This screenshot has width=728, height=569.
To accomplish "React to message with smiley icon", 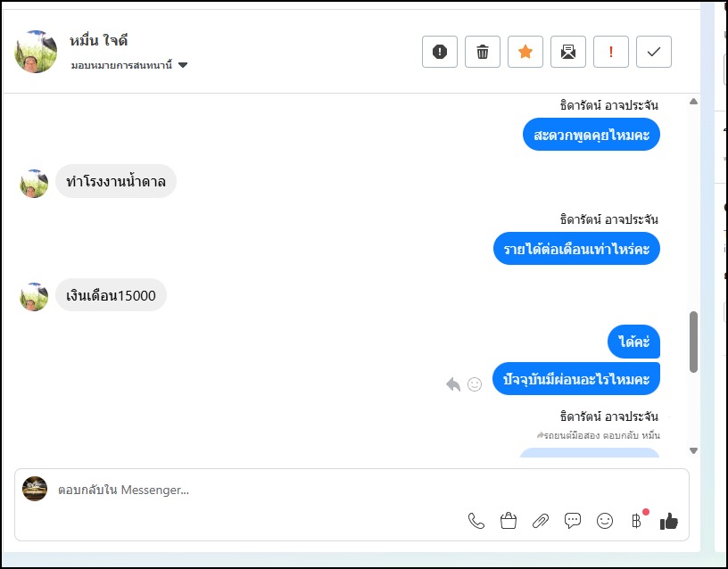I will 475,384.
